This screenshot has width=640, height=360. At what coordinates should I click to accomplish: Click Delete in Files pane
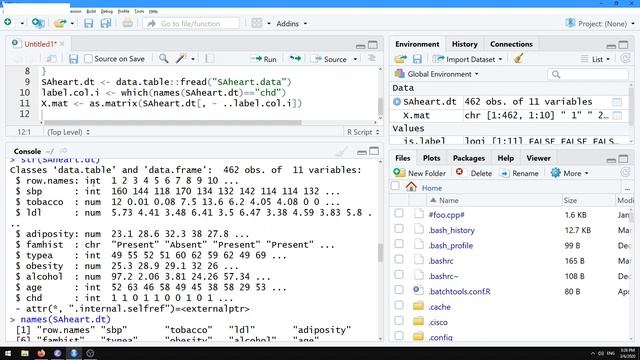tap(474, 173)
